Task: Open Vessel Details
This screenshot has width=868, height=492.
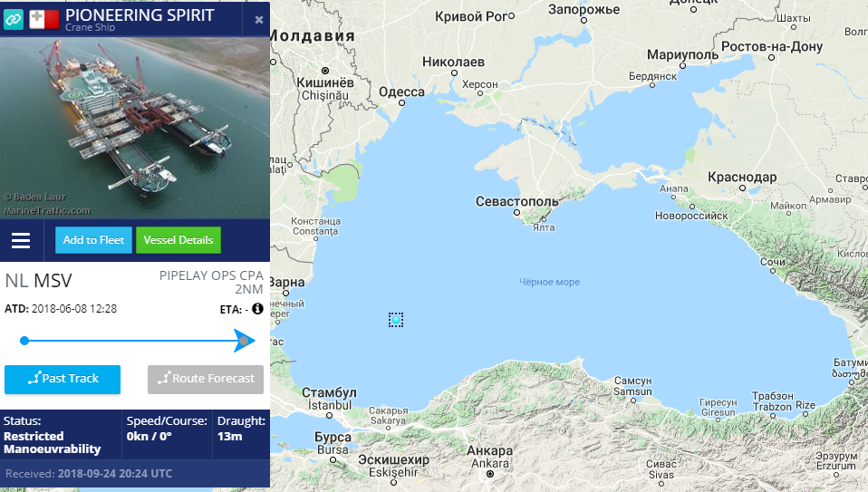Action: [178, 240]
